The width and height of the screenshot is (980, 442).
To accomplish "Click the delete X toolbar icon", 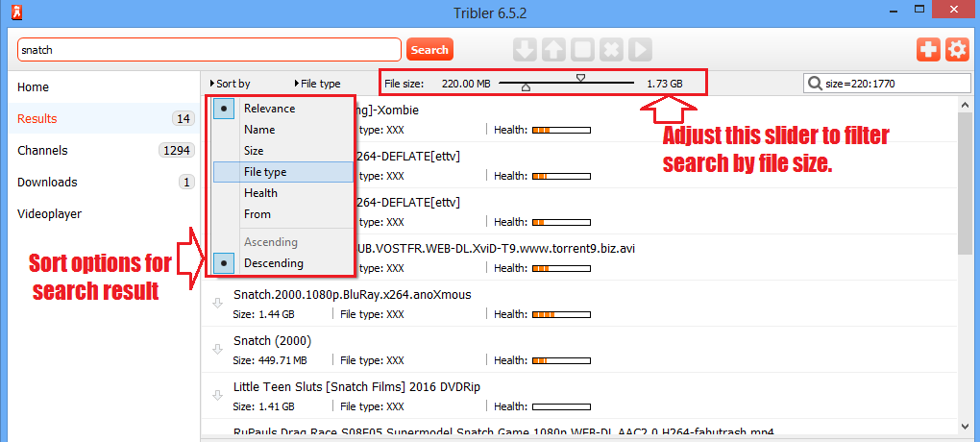I will (x=611, y=49).
